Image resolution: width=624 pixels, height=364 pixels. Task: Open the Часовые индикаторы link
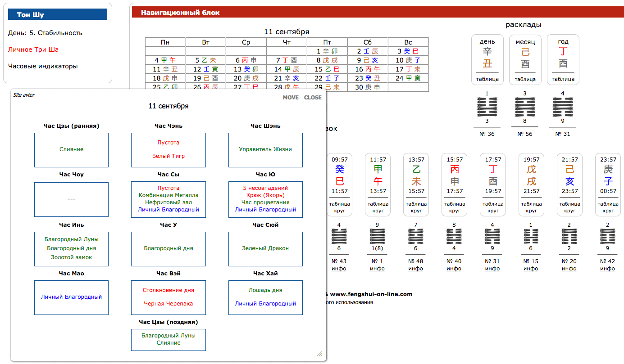[43, 66]
